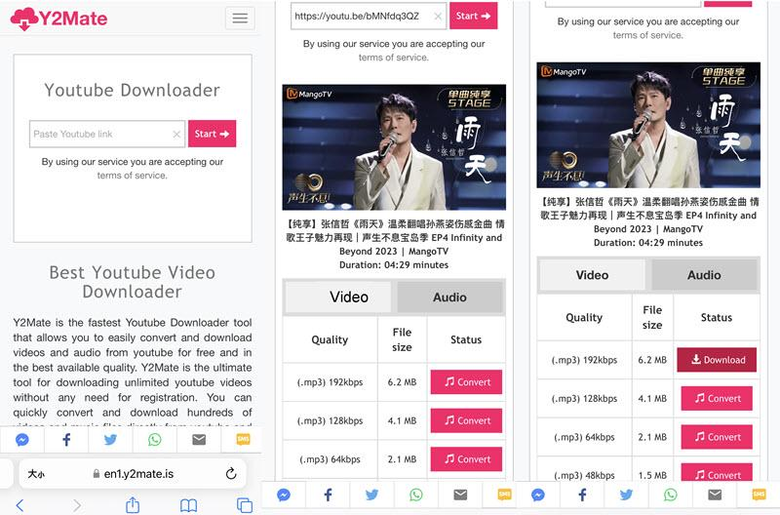Focus the 'Paste Youtube link' input field
The height and width of the screenshot is (515, 780).
click(x=107, y=134)
